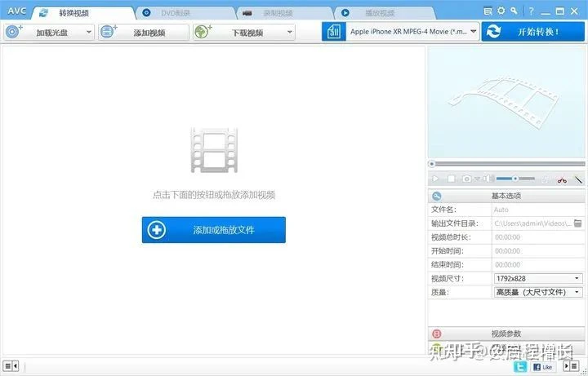Mute audio with the speaker icon
Image resolution: width=588 pixels, height=376 pixels.
click(x=488, y=179)
